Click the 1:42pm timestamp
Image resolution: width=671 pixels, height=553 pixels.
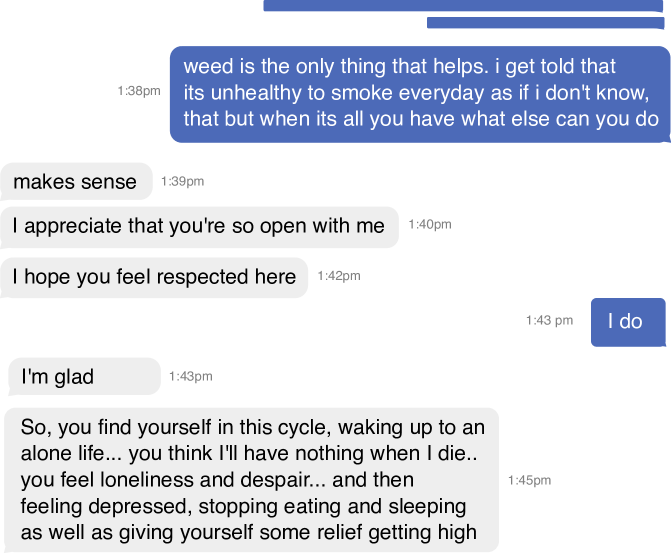338,275
